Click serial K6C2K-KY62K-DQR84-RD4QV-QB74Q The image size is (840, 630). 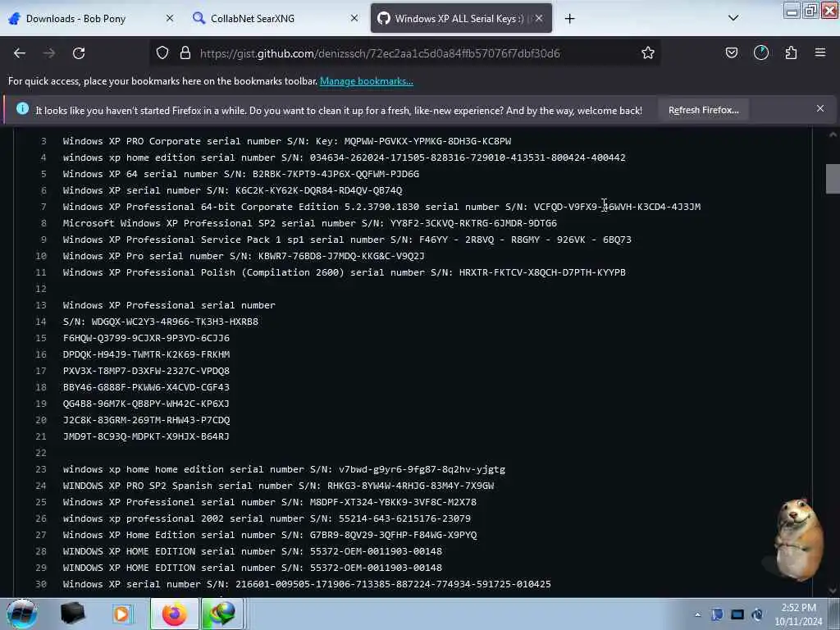pyautogui.click(x=319, y=190)
